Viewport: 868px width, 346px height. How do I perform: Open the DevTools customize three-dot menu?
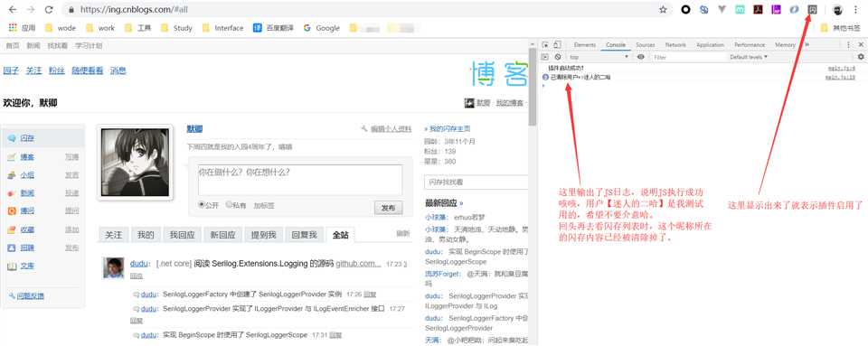coord(848,45)
